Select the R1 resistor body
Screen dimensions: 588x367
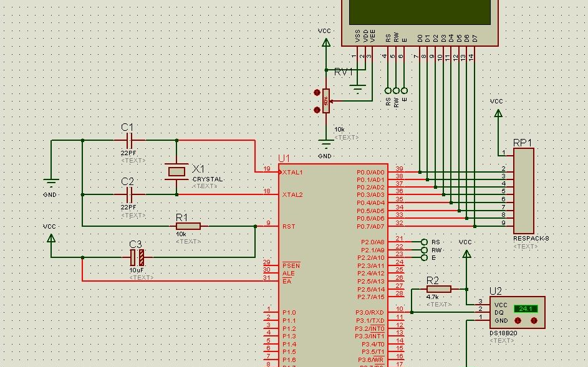point(188,226)
